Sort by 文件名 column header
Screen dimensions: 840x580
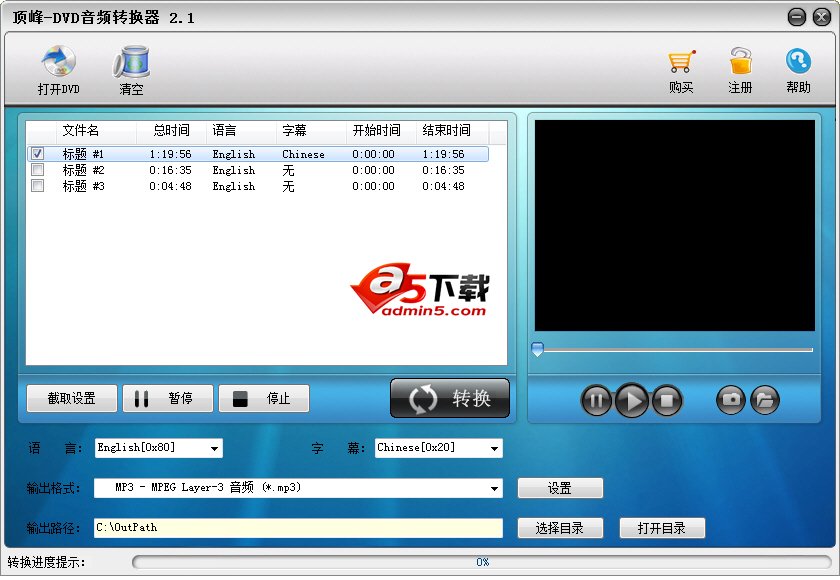click(x=96, y=130)
